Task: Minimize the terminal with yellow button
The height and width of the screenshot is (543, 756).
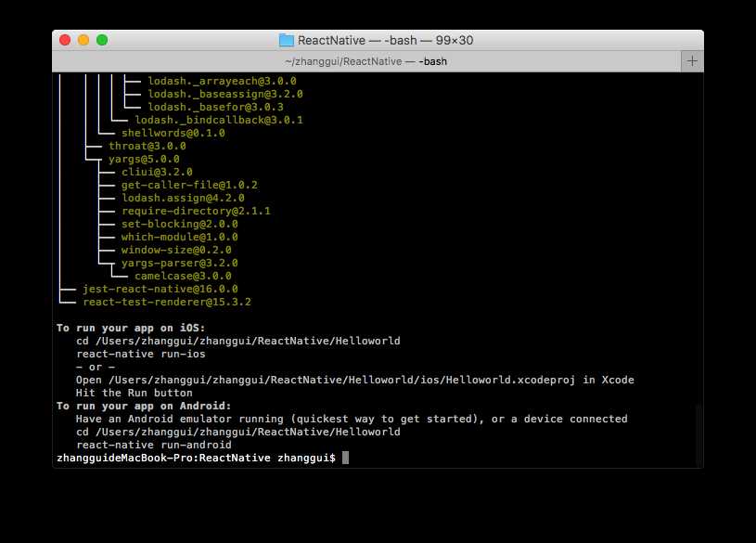Action: click(83, 40)
